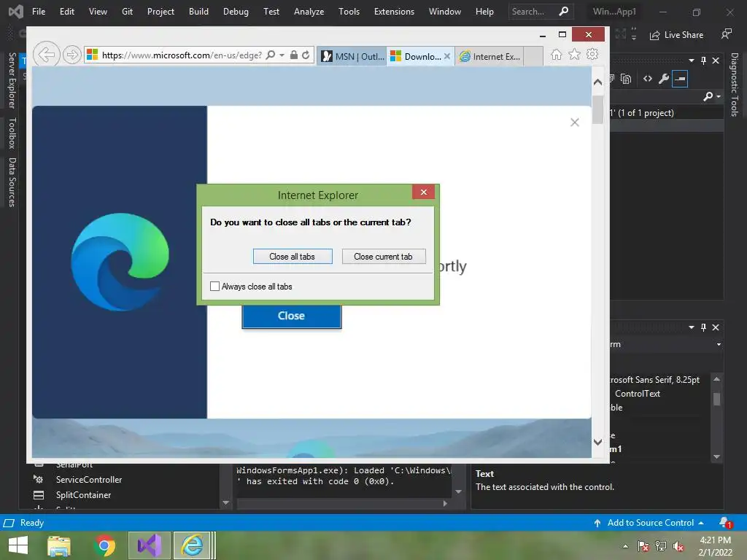Switch to MSN Outlook tab
Screen dimensions: 747x560
pos(352,56)
